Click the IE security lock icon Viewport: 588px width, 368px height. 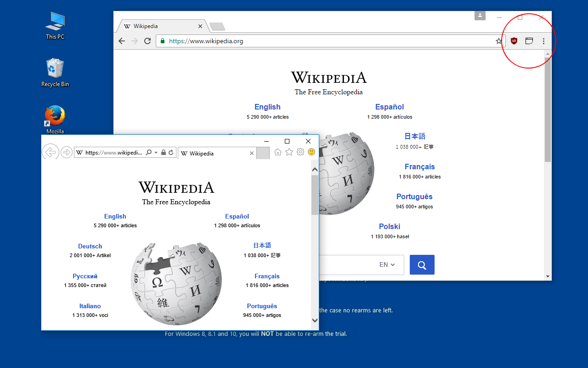click(164, 152)
